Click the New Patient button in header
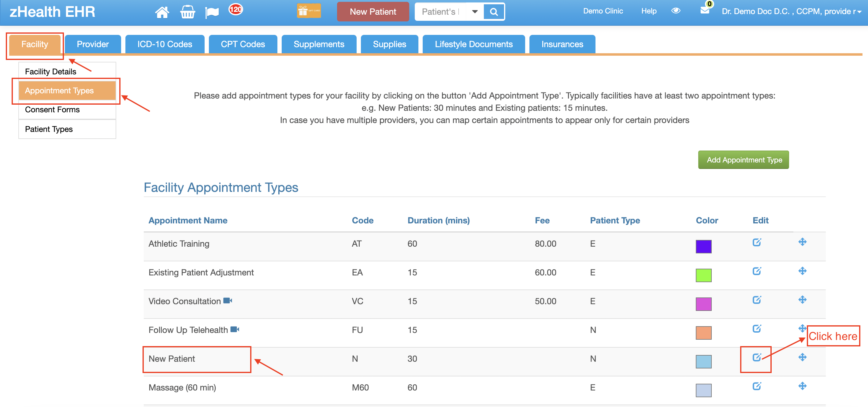Image resolution: width=868 pixels, height=407 pixels. click(373, 12)
